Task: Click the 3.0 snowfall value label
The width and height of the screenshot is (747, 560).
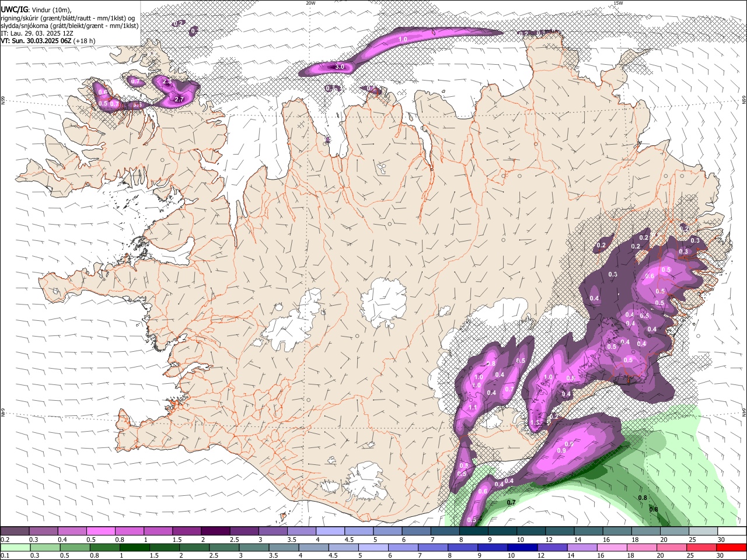Action: point(339,67)
